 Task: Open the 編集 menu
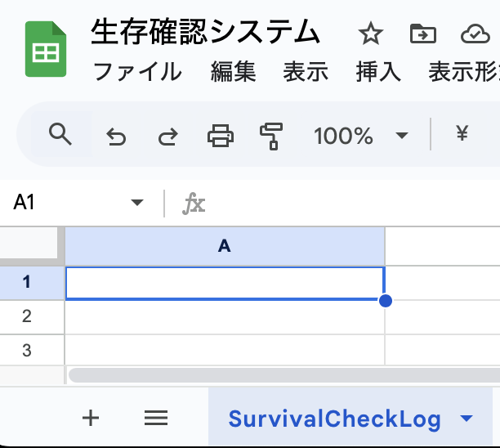tap(233, 72)
